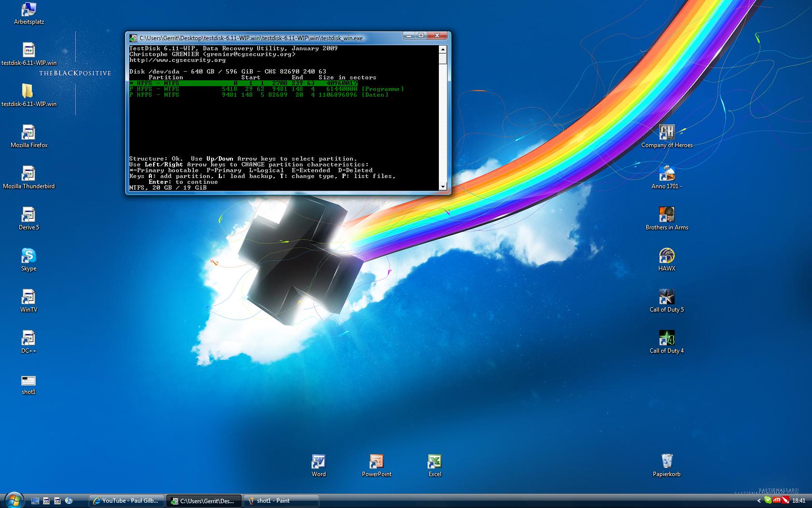This screenshot has width=812, height=508.
Task: Minimize the TestDisk console window
Action: tap(409, 36)
